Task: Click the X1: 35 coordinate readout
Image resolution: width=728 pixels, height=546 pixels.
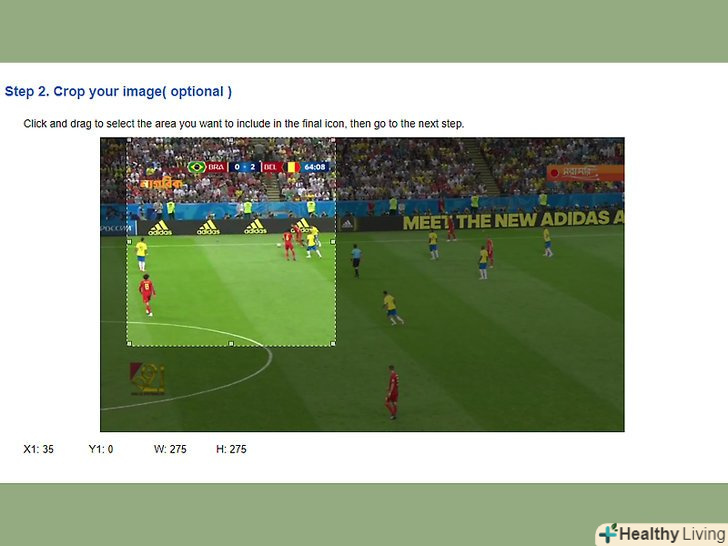Action: click(x=39, y=449)
